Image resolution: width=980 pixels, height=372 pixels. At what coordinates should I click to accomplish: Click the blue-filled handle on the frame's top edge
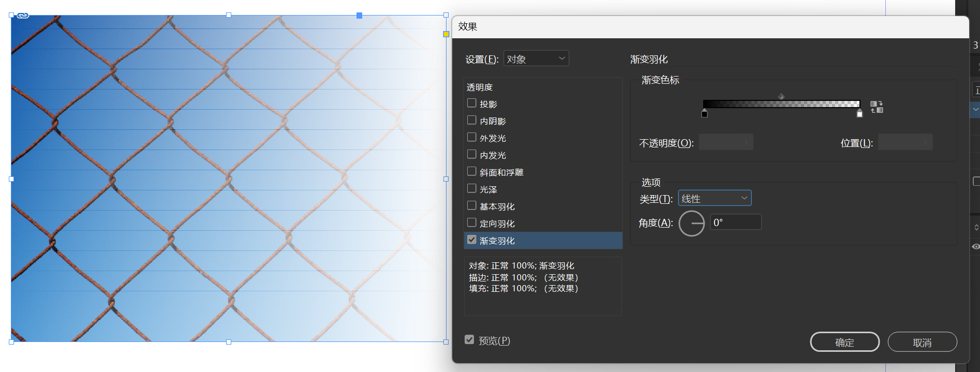(x=359, y=16)
